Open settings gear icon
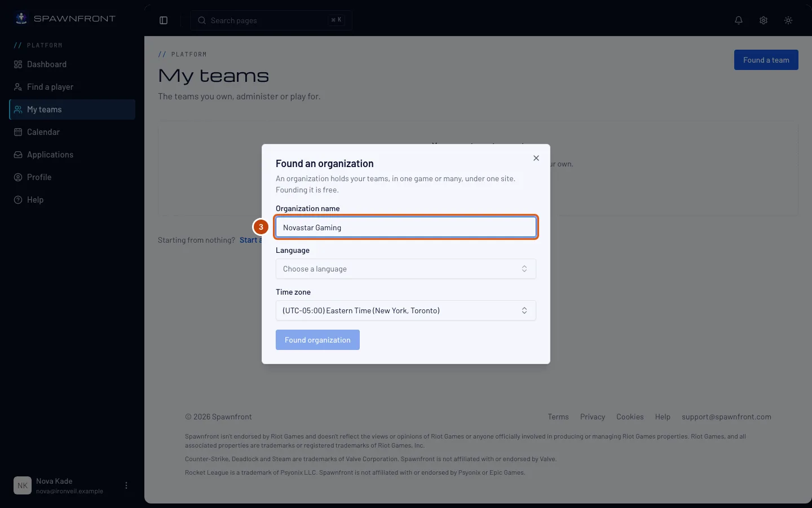This screenshot has height=508, width=812. pos(764,20)
